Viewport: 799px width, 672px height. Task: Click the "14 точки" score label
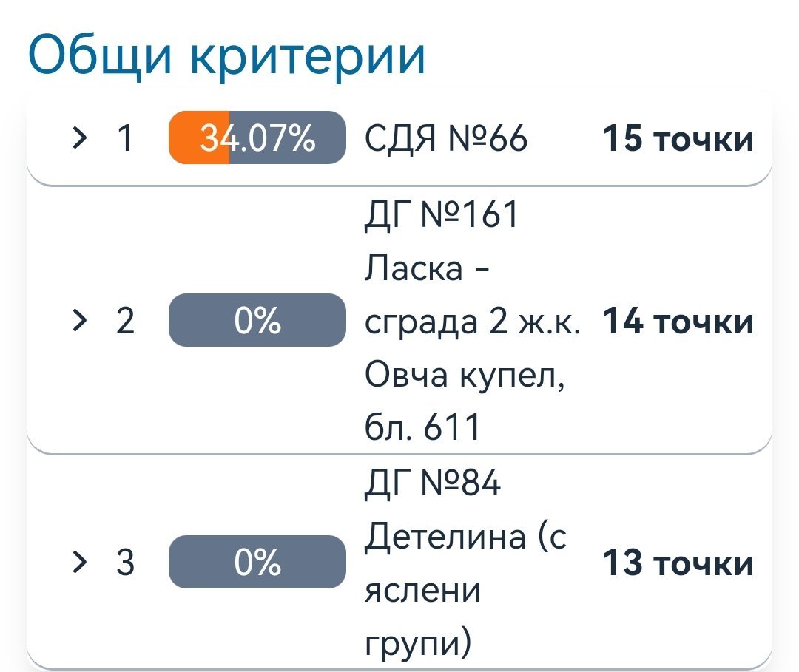(x=678, y=322)
